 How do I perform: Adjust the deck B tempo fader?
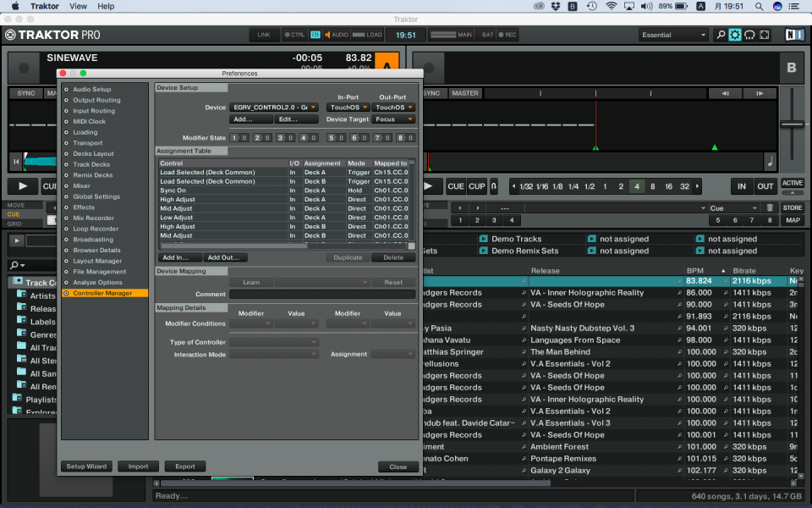pyautogui.click(x=792, y=124)
